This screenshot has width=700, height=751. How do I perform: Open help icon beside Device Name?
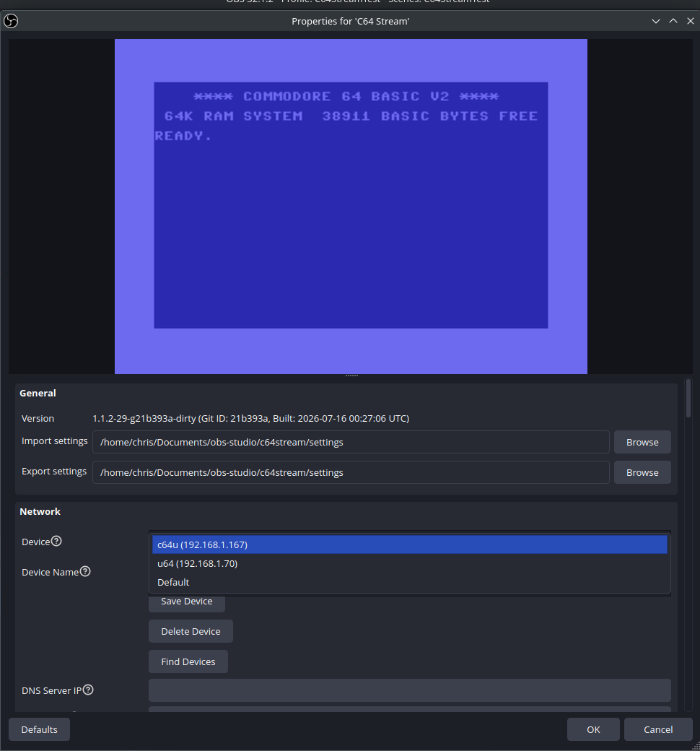85,571
